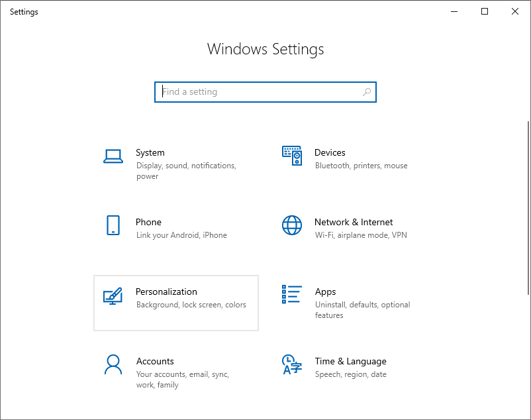Click the vertical scrollbar thumb

528,207
